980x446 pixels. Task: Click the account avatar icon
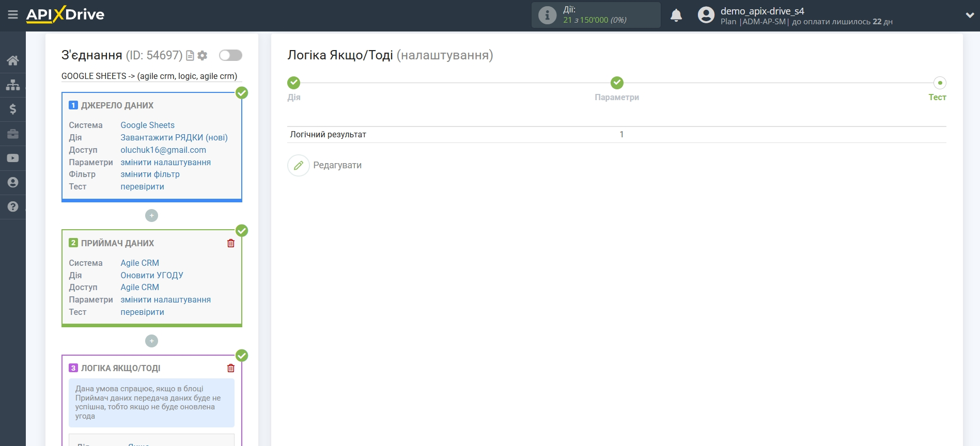(x=706, y=15)
